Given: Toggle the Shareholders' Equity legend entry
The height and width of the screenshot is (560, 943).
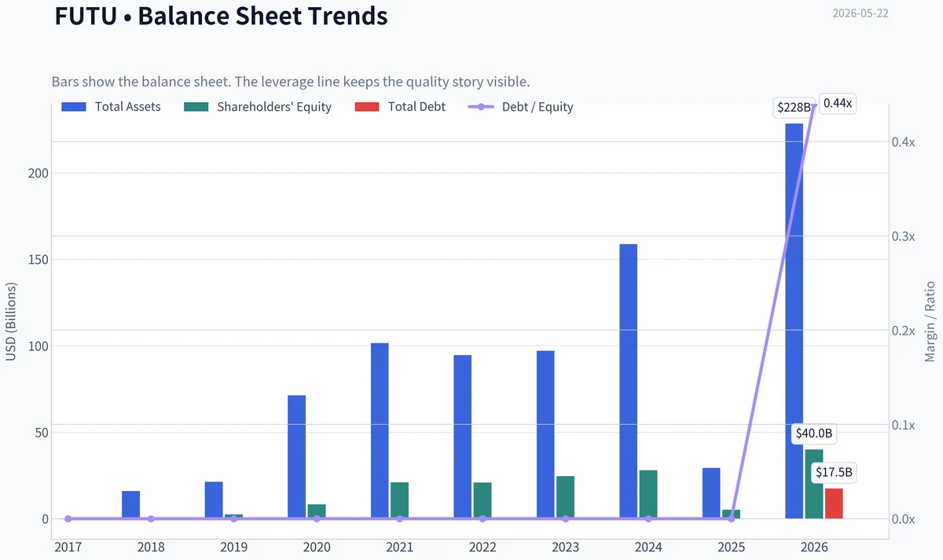Looking at the screenshot, I should [258, 107].
